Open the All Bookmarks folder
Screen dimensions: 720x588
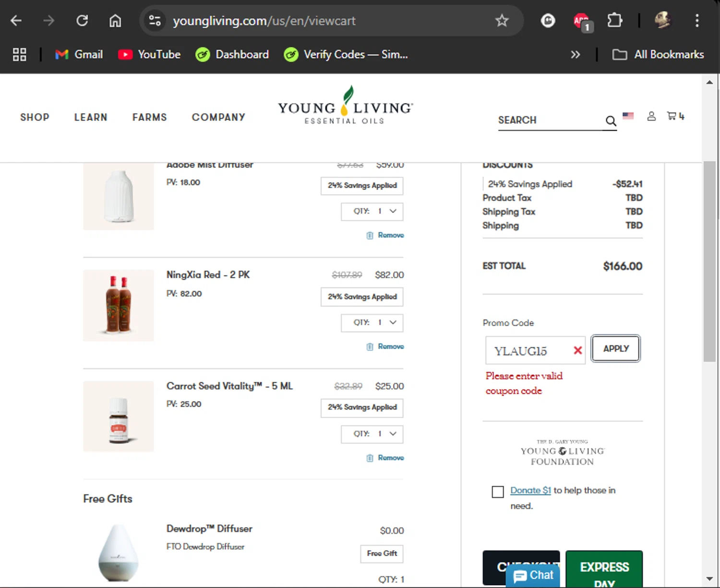pyautogui.click(x=658, y=55)
